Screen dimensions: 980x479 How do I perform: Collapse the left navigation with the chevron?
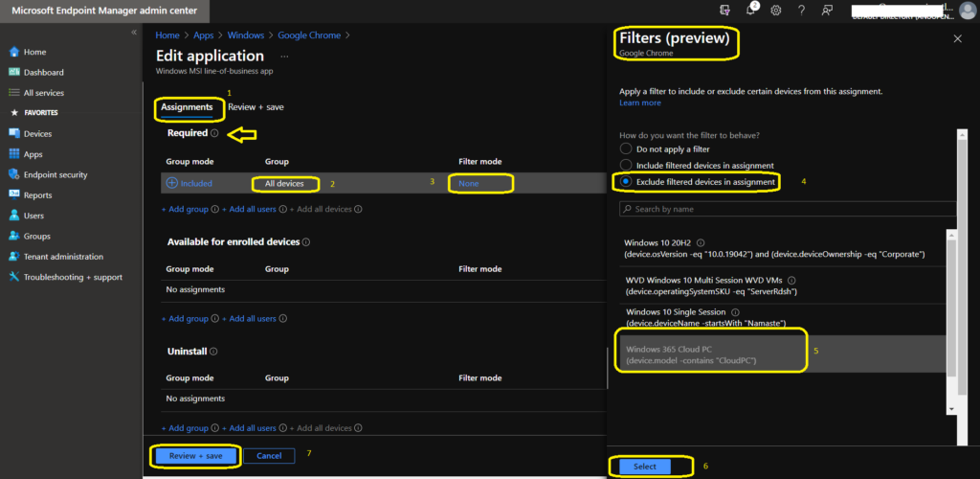(134, 33)
